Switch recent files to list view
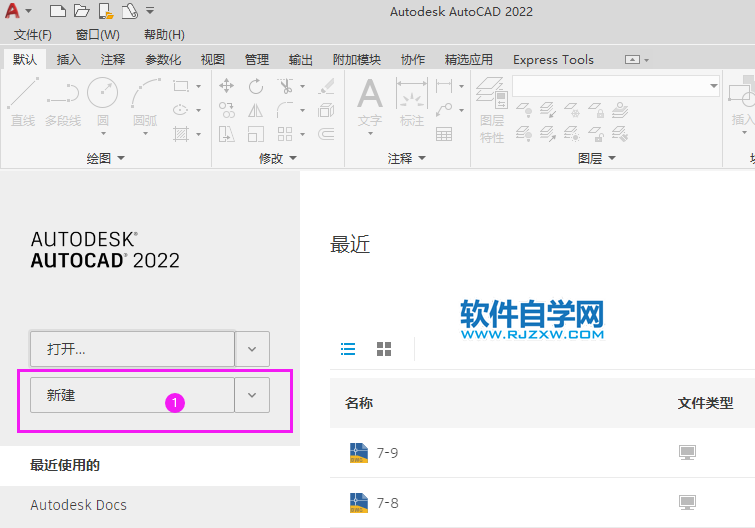The image size is (755, 528). click(348, 349)
